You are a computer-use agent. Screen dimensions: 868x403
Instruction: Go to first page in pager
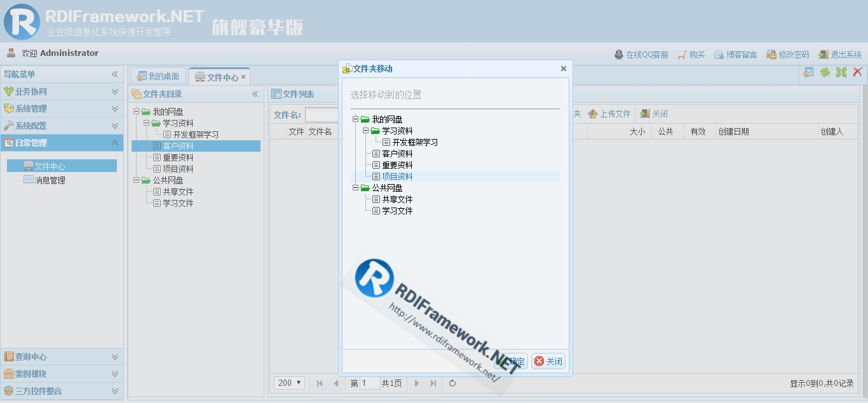click(320, 383)
